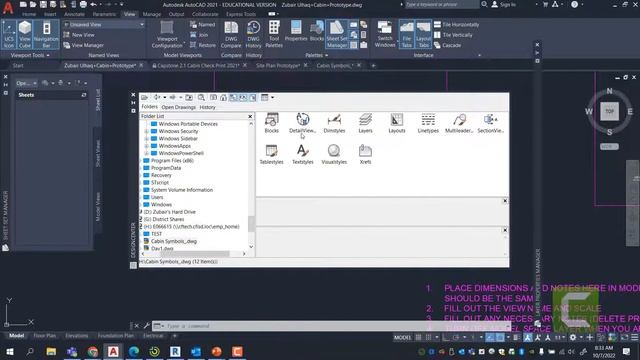Click Cascade in Interface panel
Viewport: 640px width, 360px height.
(x=447, y=45)
